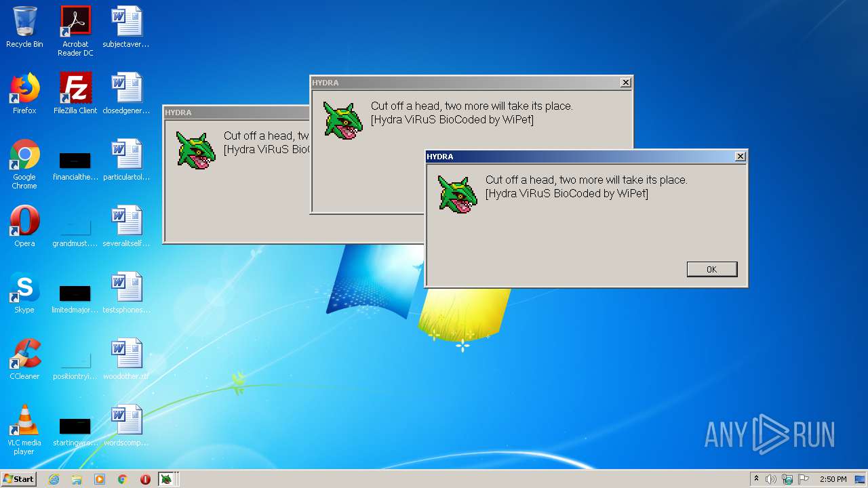
Task: Click the 2:50 PM clock
Action: [x=833, y=479]
